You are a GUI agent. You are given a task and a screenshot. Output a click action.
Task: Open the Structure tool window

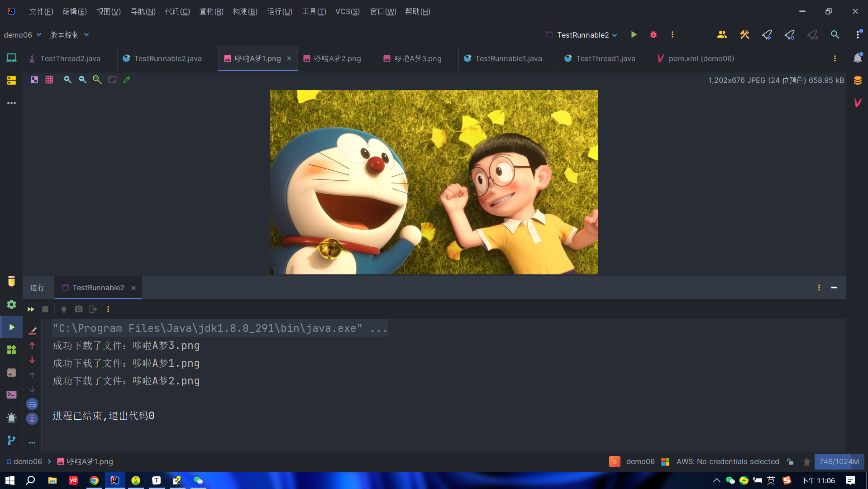point(11,81)
